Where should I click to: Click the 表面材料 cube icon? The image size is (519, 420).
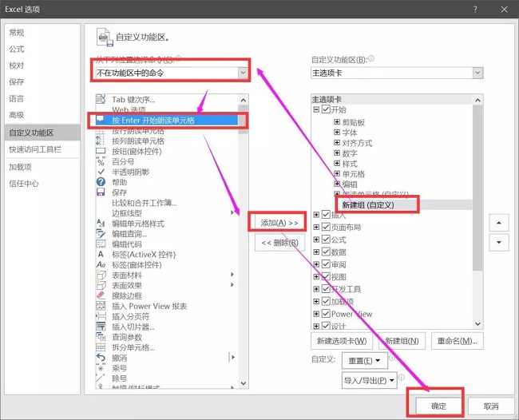click(x=101, y=275)
